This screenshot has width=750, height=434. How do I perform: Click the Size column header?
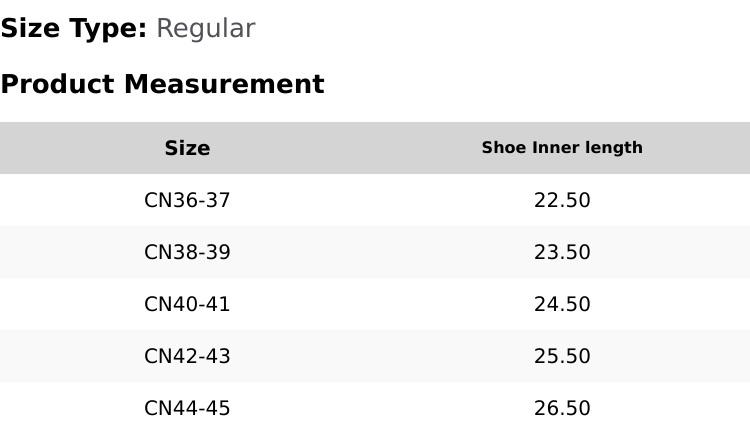click(188, 148)
